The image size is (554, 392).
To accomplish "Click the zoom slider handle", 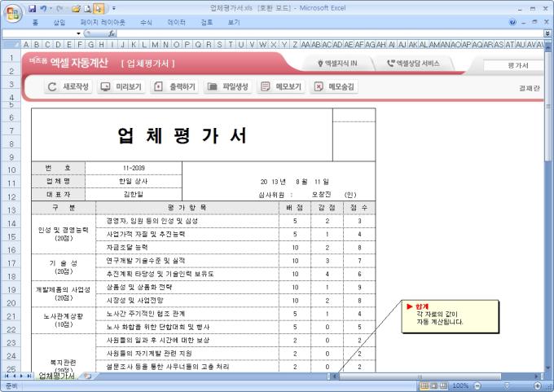I will click(x=507, y=385).
